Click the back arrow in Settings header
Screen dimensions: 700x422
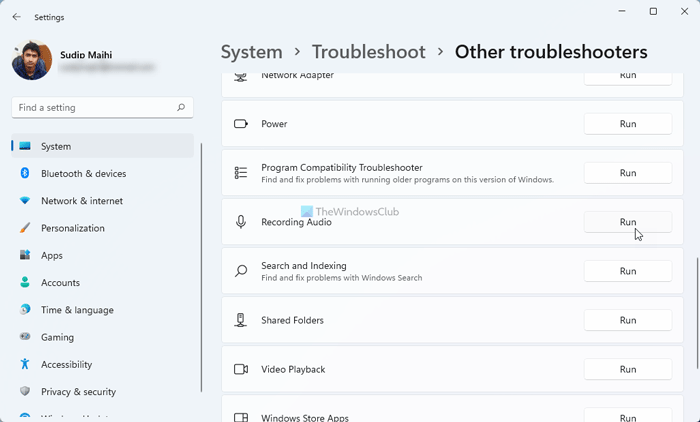click(x=16, y=17)
